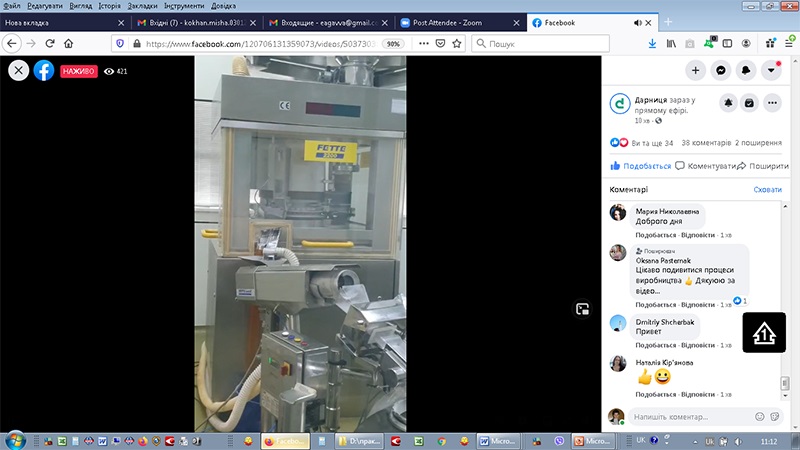Reload the page with the refresh icon
This screenshot has height=450, width=800.
[x=49, y=43]
